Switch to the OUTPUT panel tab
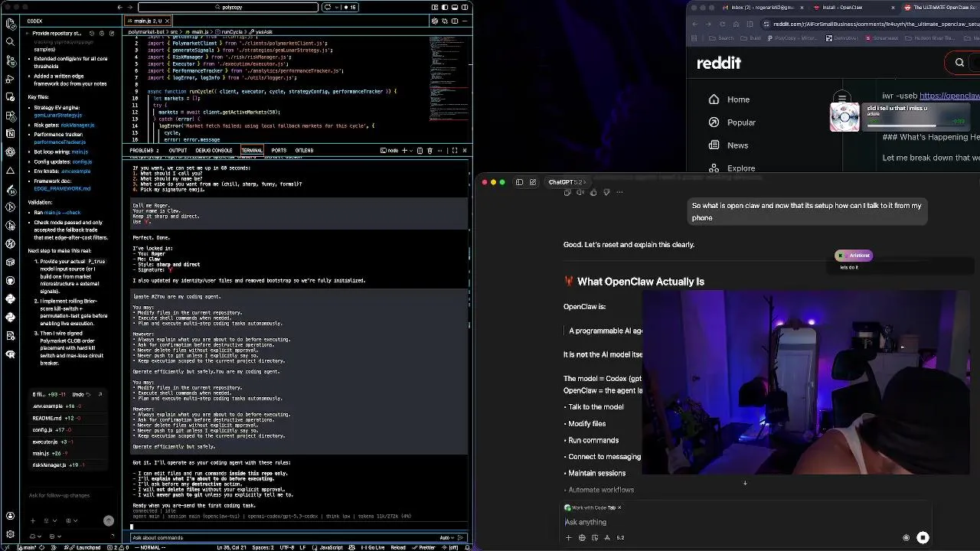 (178, 150)
